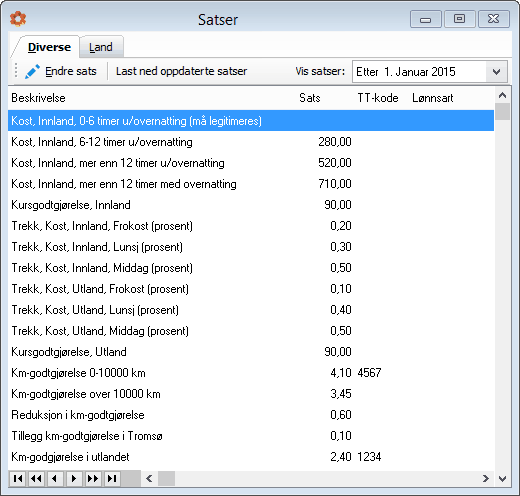Image resolution: width=520 pixels, height=496 pixels.
Task: Click the pencil Endre sats icon
Action: point(32,71)
